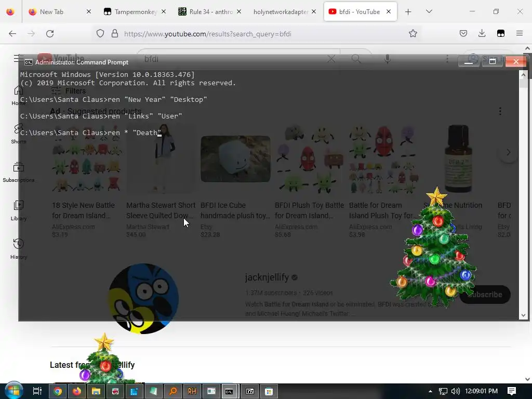Launch Google Chrome from the taskbar

58,391
